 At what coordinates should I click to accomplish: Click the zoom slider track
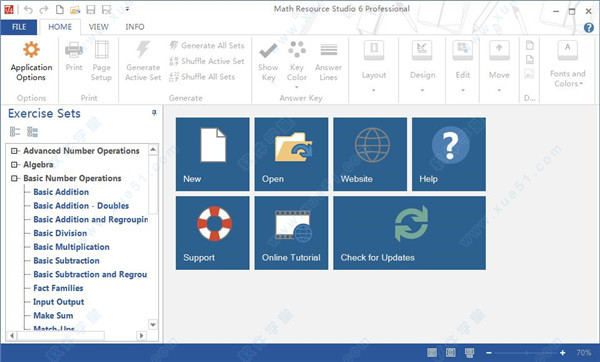526,353
